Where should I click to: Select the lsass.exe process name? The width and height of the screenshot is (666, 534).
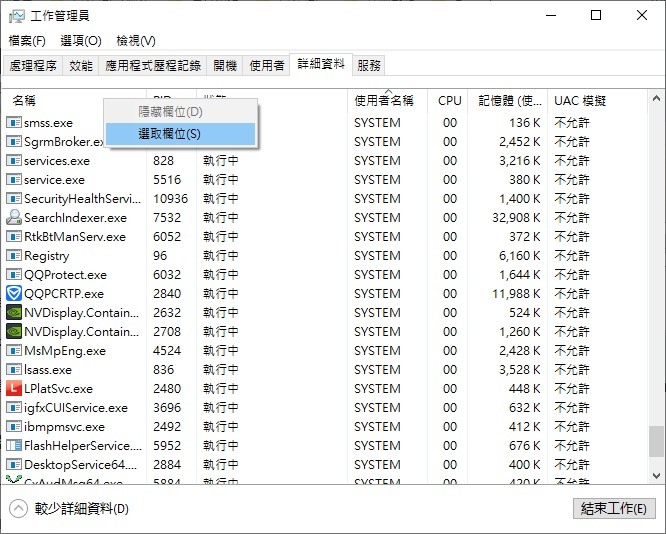48,370
